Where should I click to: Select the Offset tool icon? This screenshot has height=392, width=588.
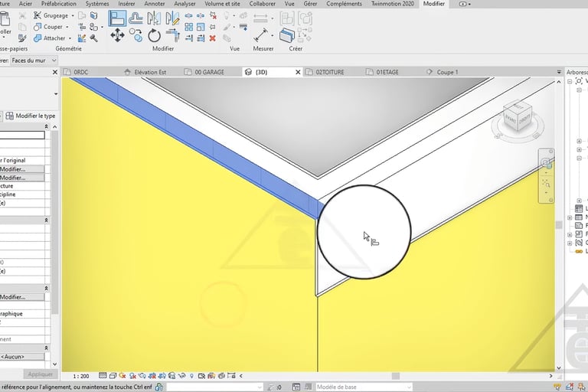tap(136, 18)
